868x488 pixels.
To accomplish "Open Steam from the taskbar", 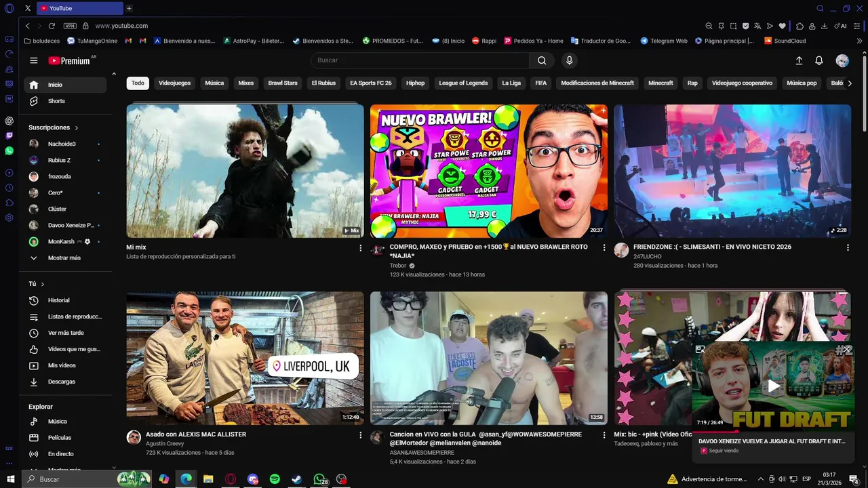I will coord(297,479).
